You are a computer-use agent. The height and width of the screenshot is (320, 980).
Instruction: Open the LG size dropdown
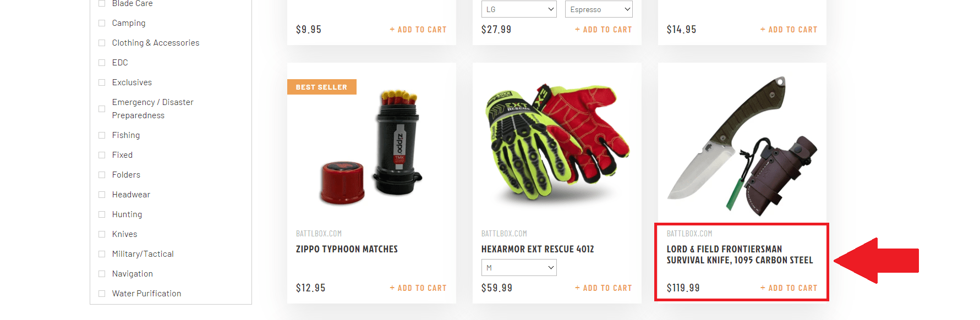tap(519, 9)
